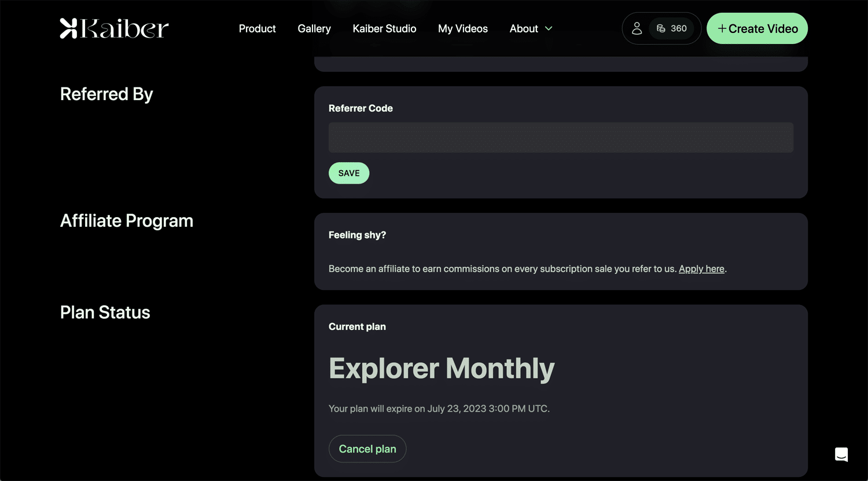Select the Explorer Monthly plan title
The image size is (868, 481).
[x=442, y=368]
